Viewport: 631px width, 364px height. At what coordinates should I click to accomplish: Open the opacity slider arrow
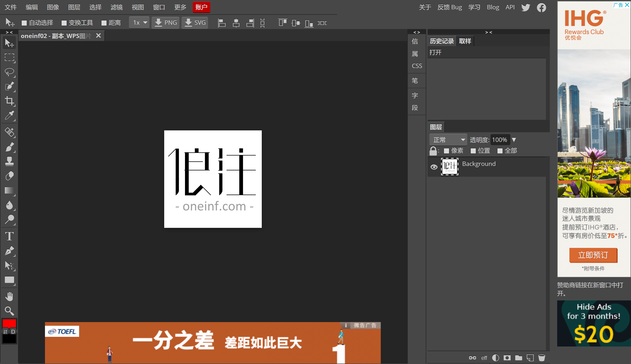[x=514, y=140]
